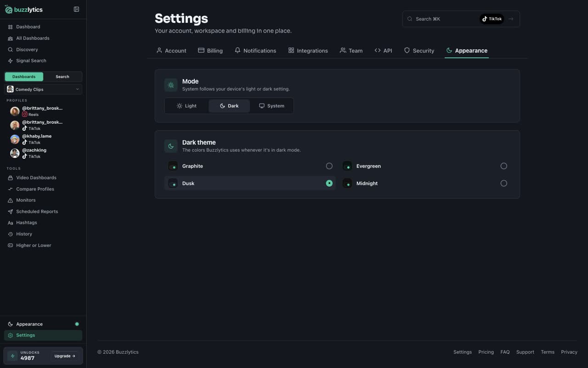
Task: Go to Discovery in the sidebar
Action: [x=43, y=49]
